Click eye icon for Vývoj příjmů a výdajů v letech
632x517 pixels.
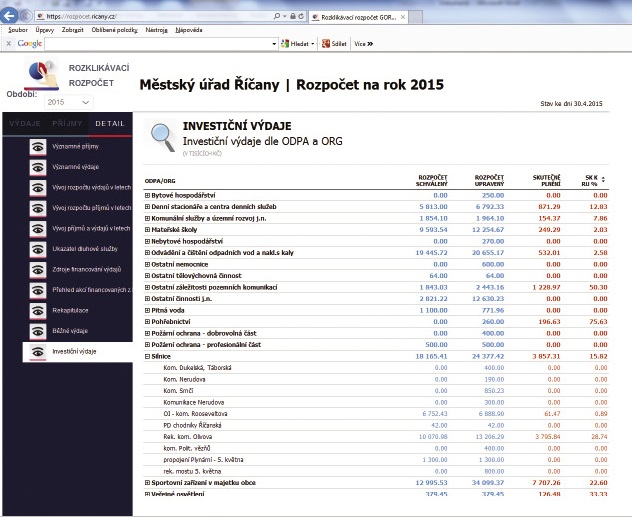[38, 229]
